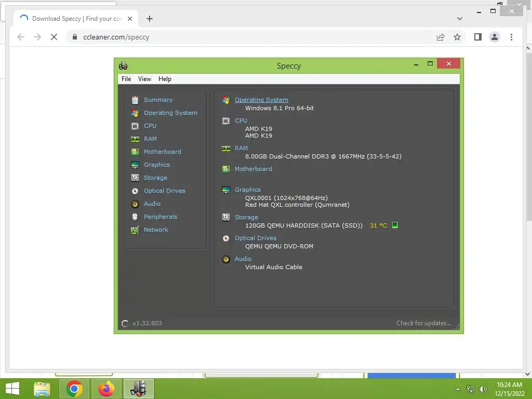Open Firefox from the taskbar

(x=107, y=389)
